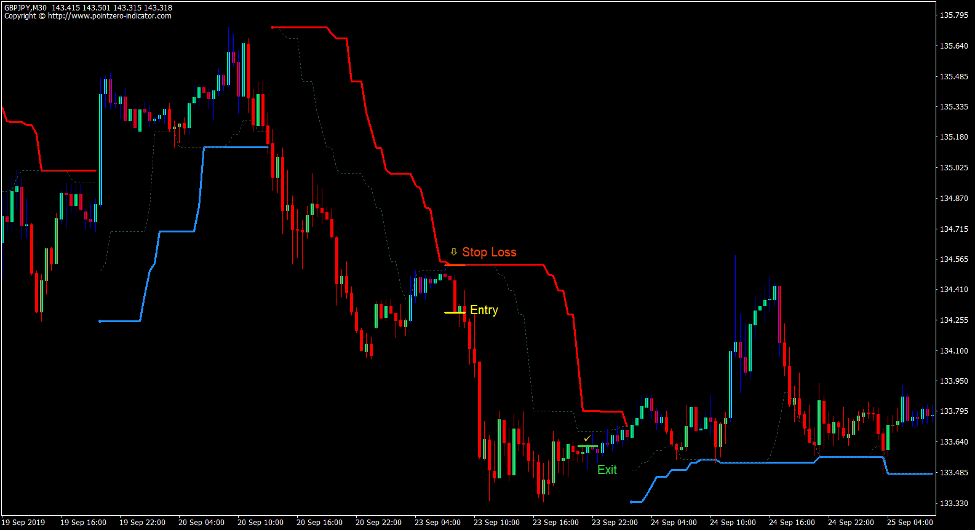The height and width of the screenshot is (531, 977).
Task: Click the GBPJPY,M30 chart title
Action: 25,7
